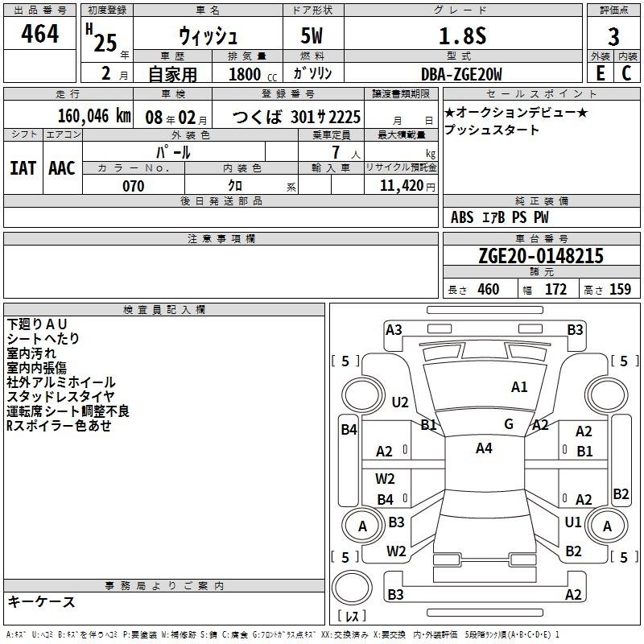The width and height of the screenshot is (644, 644).
Task: Select header "検査員記入欄"
Action: click(x=164, y=310)
